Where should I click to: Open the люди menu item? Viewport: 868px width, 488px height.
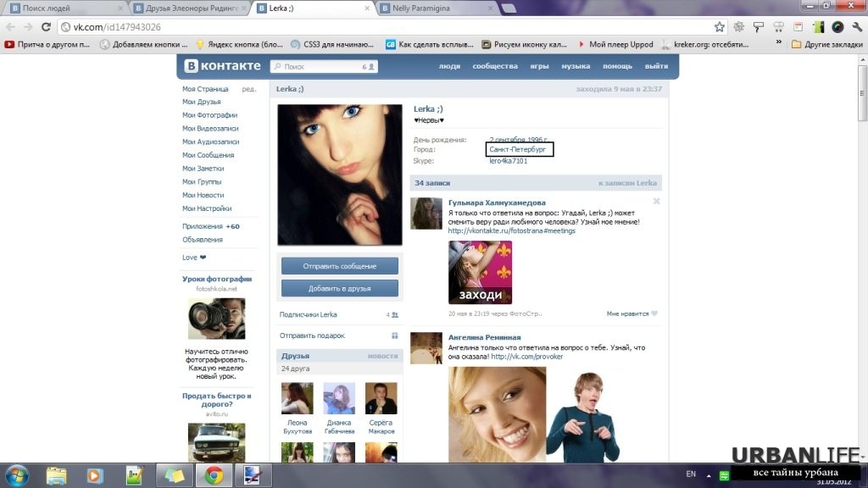(449, 66)
